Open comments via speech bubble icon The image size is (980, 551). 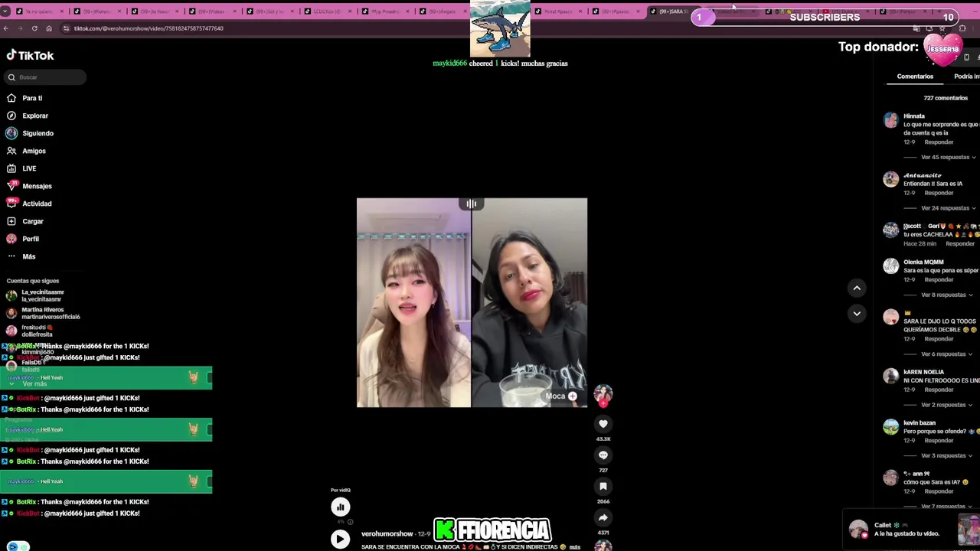tap(603, 455)
